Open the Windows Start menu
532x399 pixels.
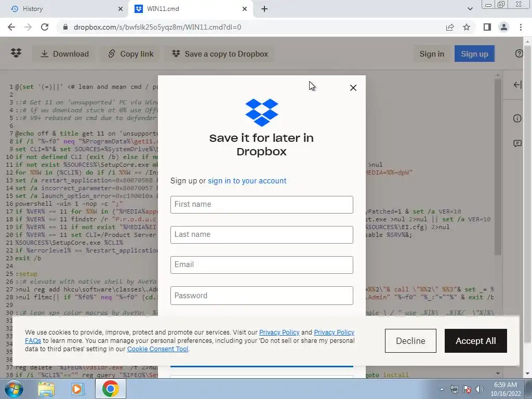point(14,389)
